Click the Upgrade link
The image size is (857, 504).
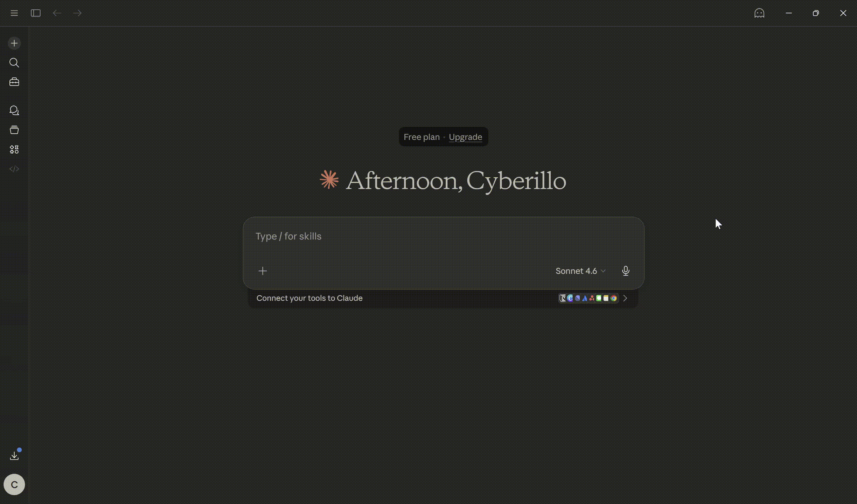click(x=465, y=137)
